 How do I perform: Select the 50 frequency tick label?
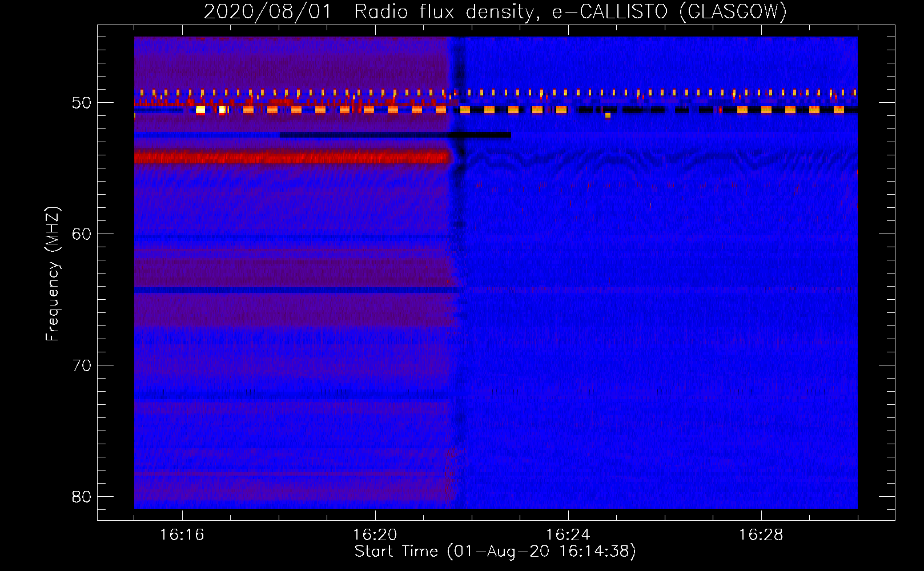pyautogui.click(x=82, y=103)
